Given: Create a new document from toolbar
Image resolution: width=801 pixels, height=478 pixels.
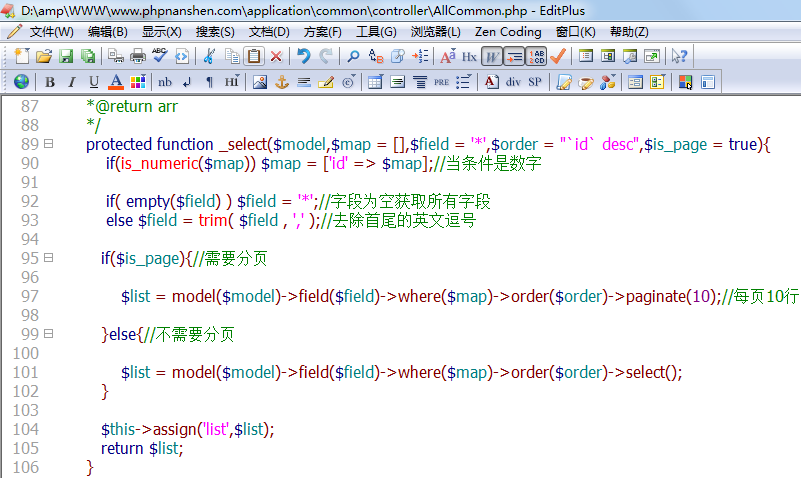Looking at the screenshot, I should click(22, 56).
